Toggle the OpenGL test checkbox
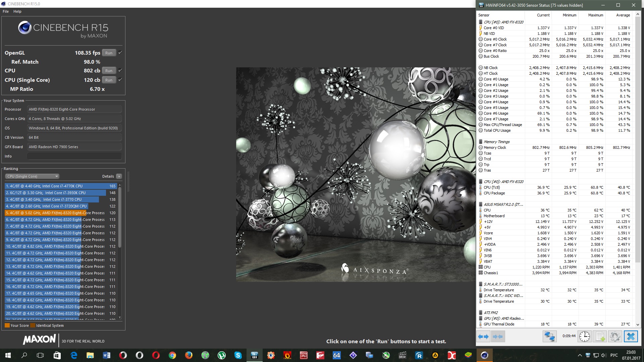 [120, 53]
